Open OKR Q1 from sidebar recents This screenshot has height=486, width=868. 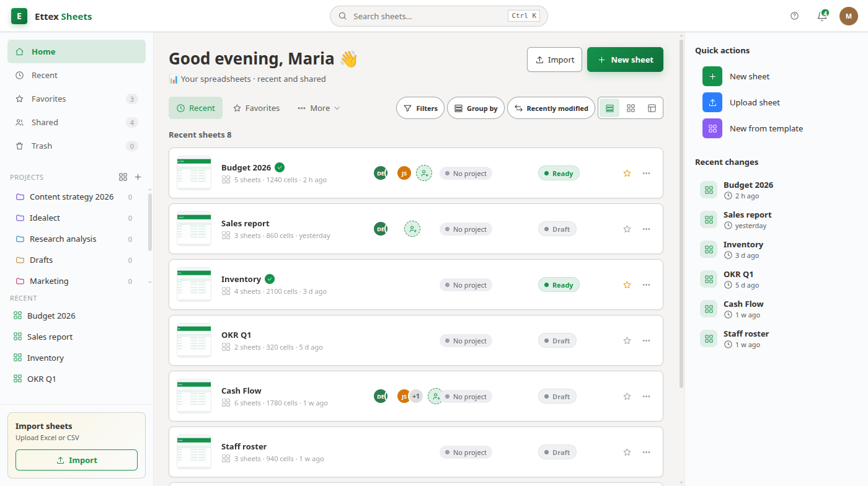tap(76, 379)
